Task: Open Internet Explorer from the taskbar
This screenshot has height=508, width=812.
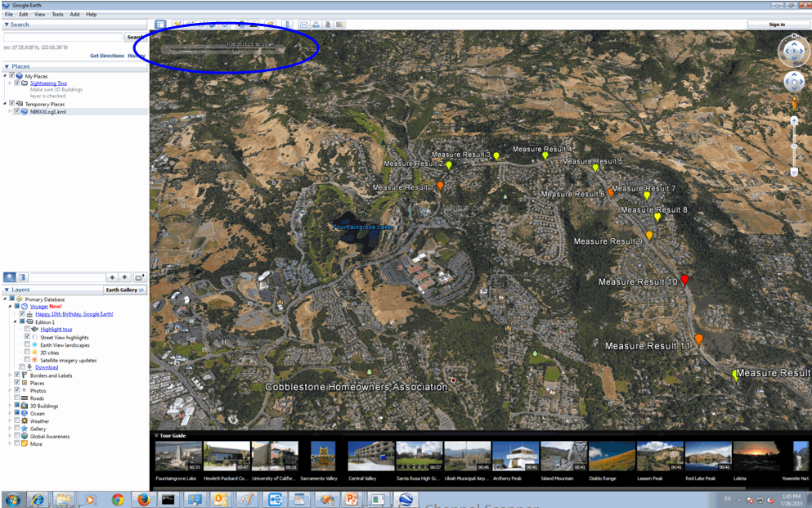Action: 38,499
